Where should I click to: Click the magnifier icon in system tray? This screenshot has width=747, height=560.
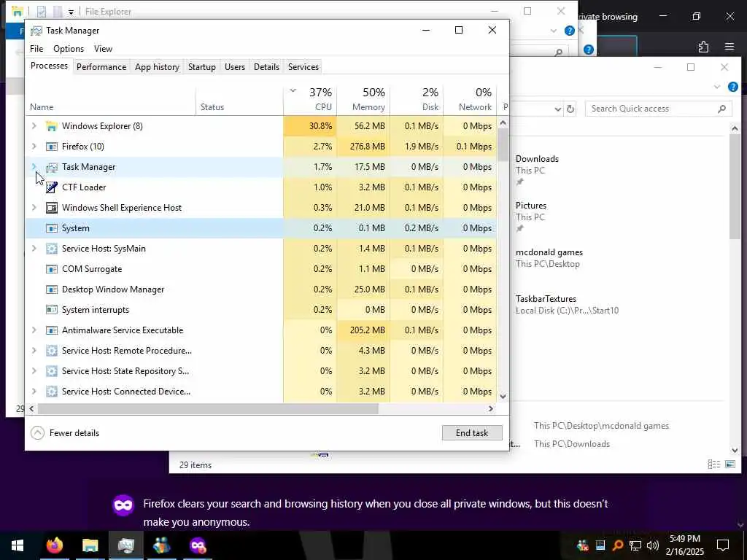click(617, 545)
